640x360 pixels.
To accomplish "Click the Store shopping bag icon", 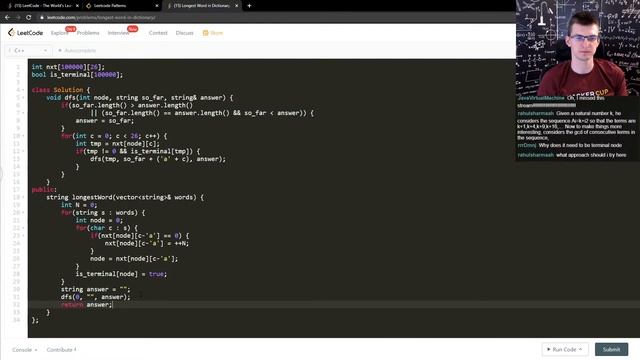I will click(205, 33).
